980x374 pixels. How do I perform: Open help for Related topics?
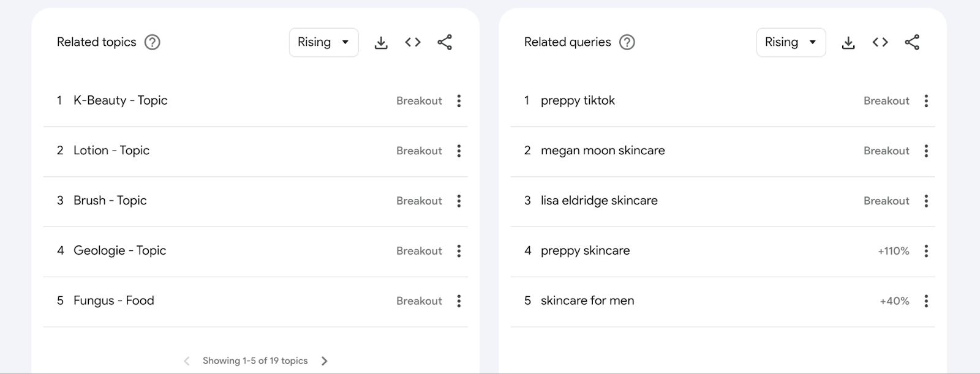[x=152, y=42]
